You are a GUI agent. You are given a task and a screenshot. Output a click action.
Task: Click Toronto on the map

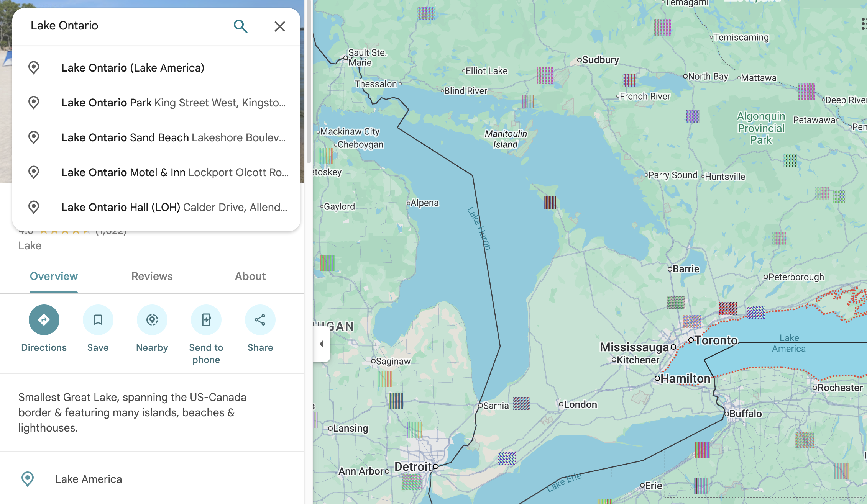716,340
